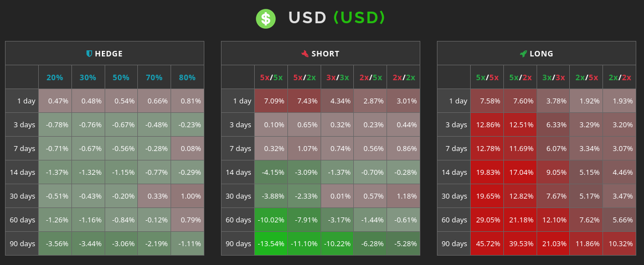Click the Short 90 days -13.54% cell
This screenshot has width=644, height=265.
(271, 243)
